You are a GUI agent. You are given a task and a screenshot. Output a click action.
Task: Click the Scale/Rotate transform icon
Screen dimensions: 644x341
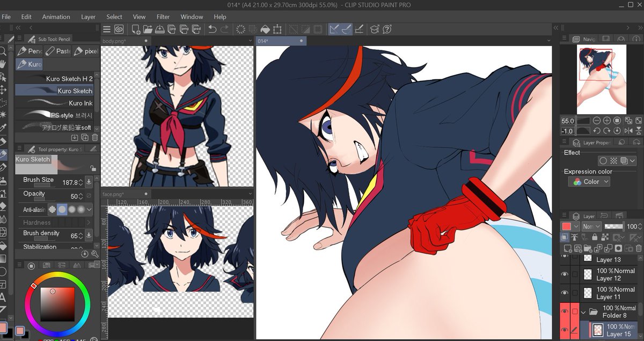click(277, 29)
